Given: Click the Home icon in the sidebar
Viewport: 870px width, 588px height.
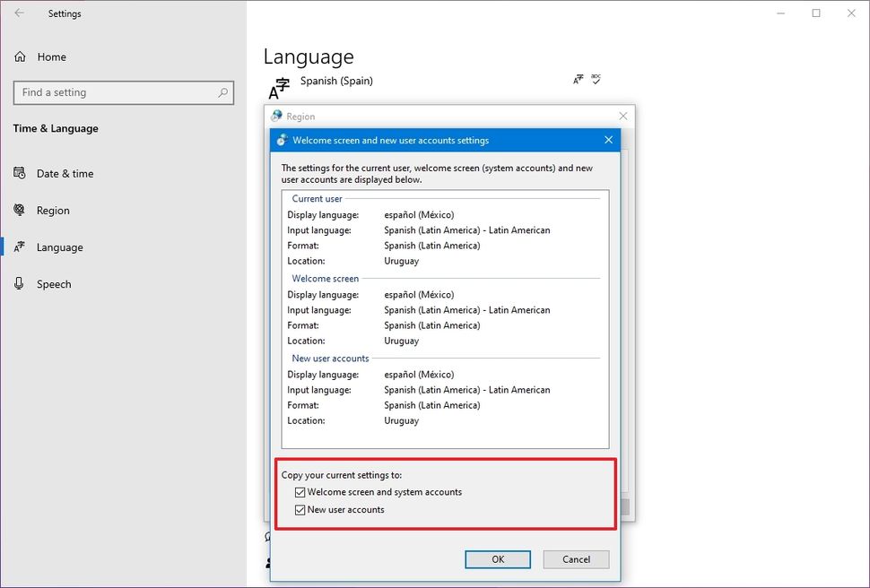Looking at the screenshot, I should pyautogui.click(x=20, y=56).
